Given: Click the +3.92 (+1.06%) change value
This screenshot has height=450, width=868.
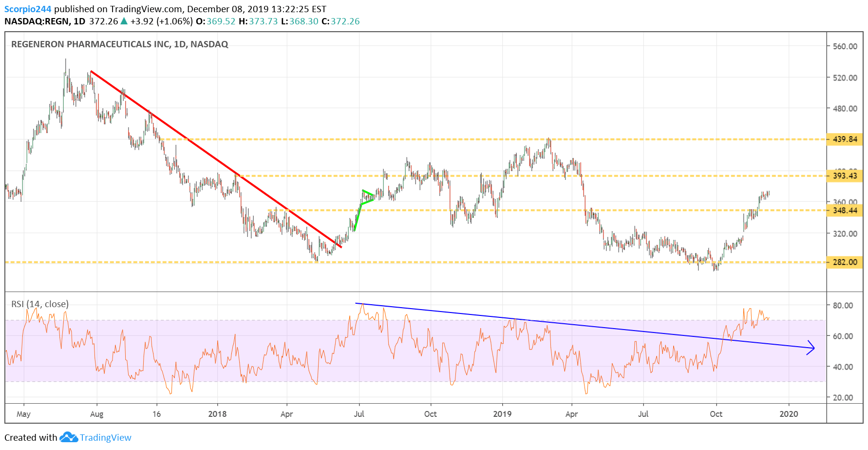Looking at the screenshot, I should click(161, 21).
